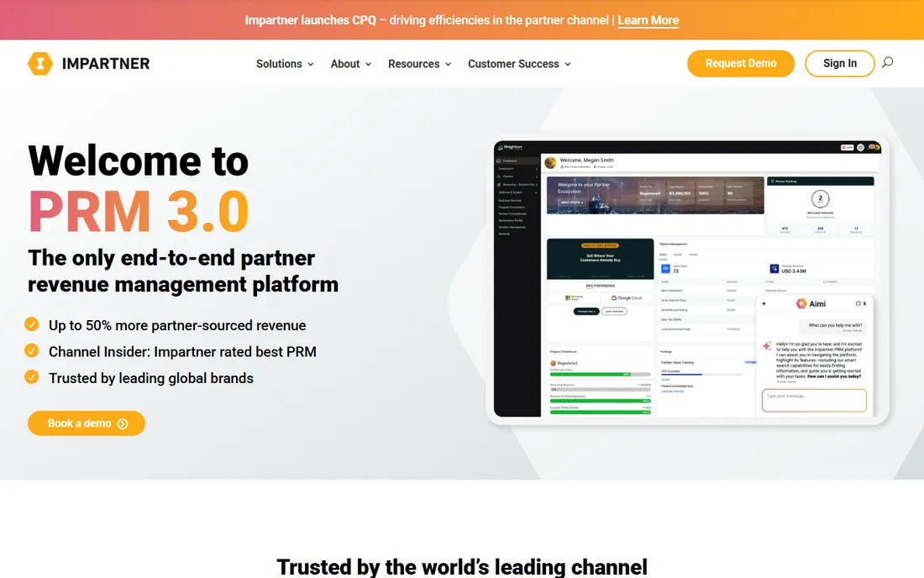Screen dimensions: 924x578
Task: Click the Request Demo button
Action: pos(741,64)
